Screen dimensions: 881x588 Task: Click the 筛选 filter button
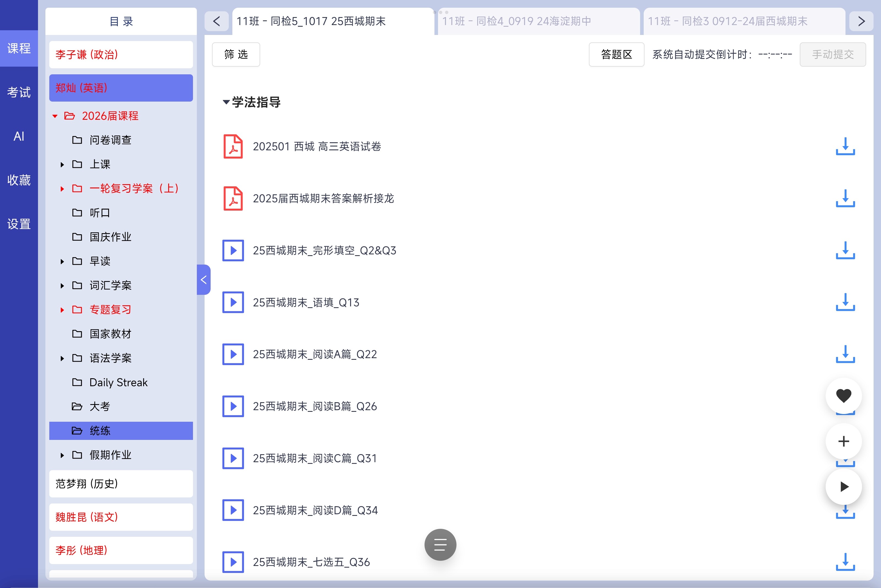click(236, 55)
